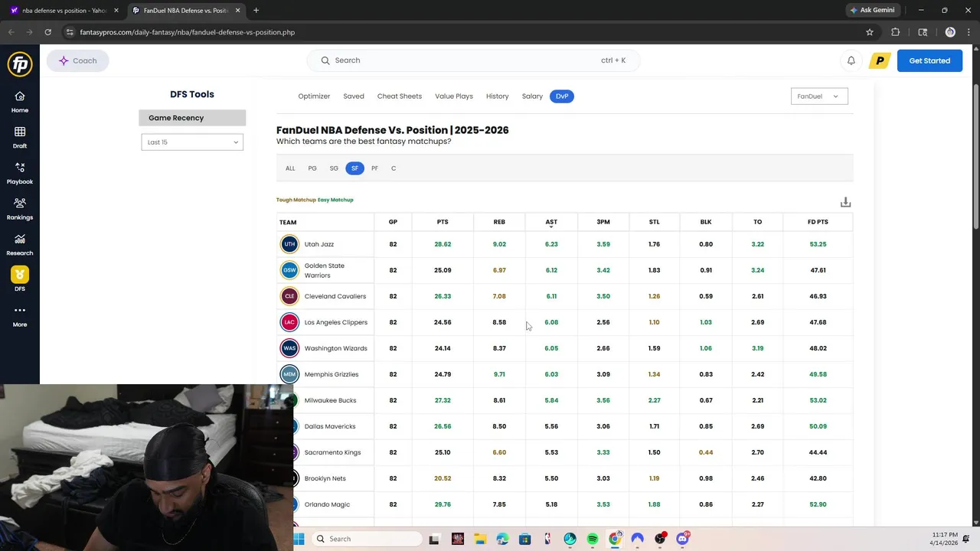980x551 pixels.
Task: Click the Memphis Grizzlies logo
Action: pyautogui.click(x=289, y=374)
